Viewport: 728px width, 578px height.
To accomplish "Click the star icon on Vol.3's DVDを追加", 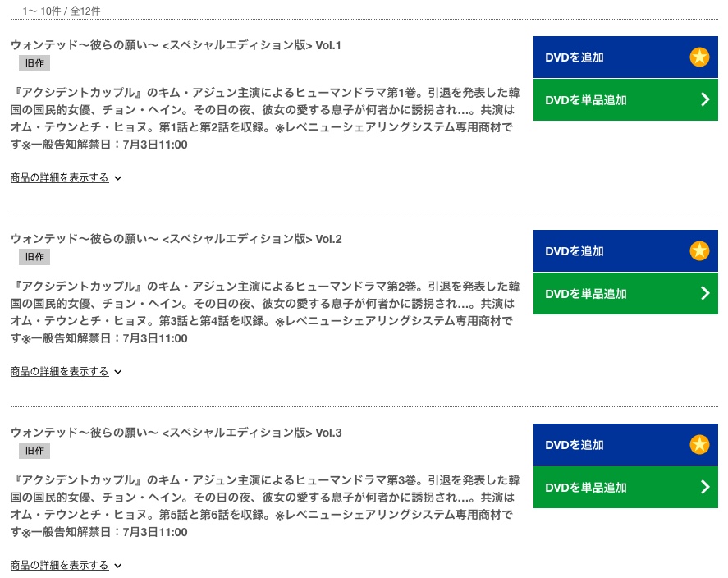I will coord(699,444).
